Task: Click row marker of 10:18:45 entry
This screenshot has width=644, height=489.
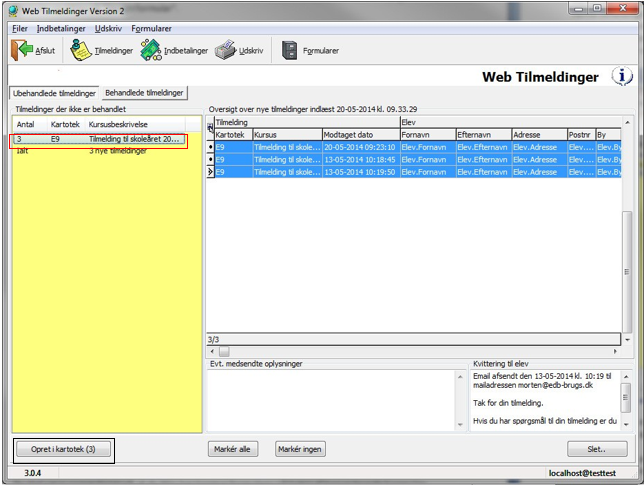Action: click(210, 159)
